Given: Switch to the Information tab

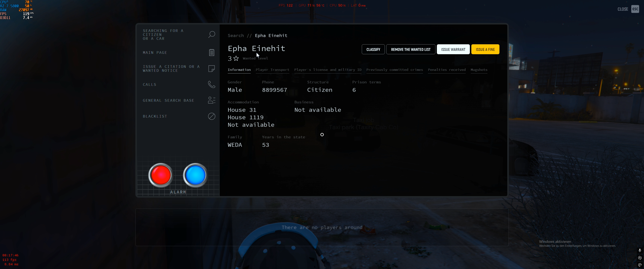Looking at the screenshot, I should pyautogui.click(x=239, y=70).
